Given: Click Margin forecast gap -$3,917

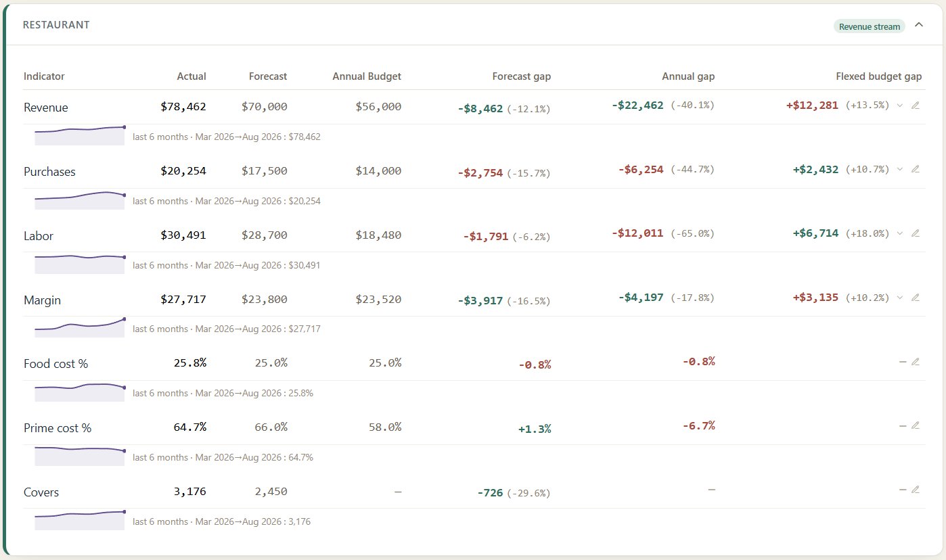Looking at the screenshot, I should click(x=480, y=300).
